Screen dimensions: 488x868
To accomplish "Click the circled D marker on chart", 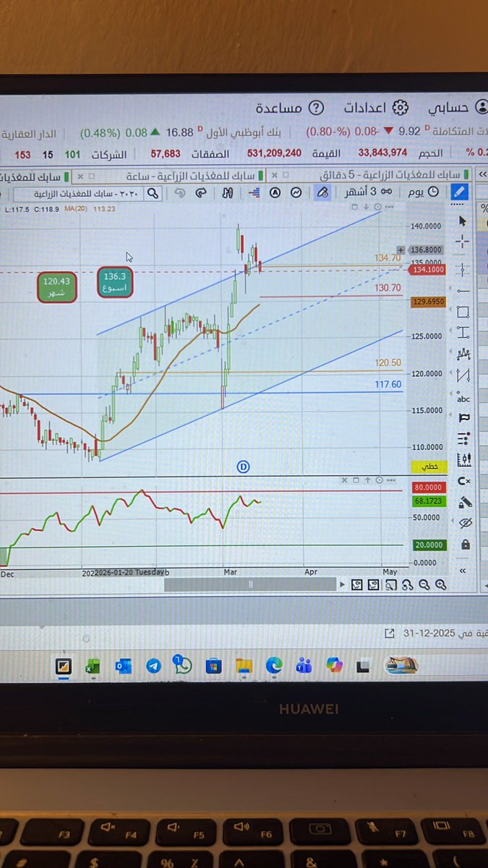I will point(243,467).
